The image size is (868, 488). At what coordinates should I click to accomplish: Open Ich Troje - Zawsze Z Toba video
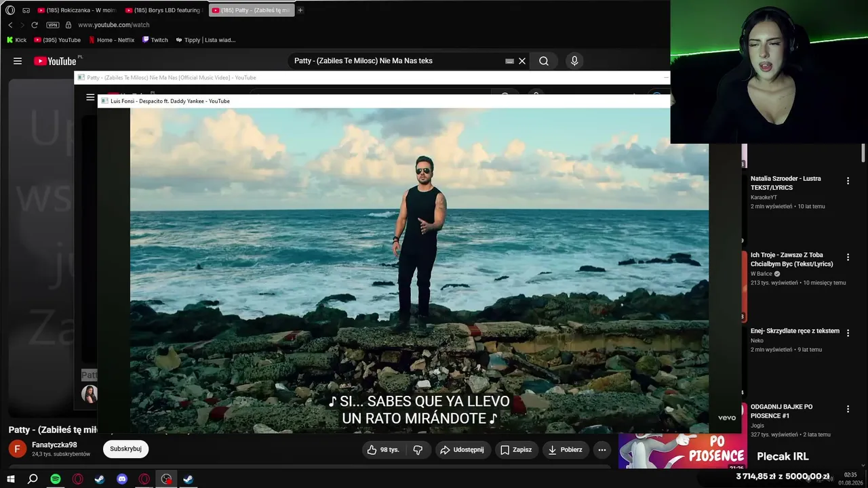(792, 260)
